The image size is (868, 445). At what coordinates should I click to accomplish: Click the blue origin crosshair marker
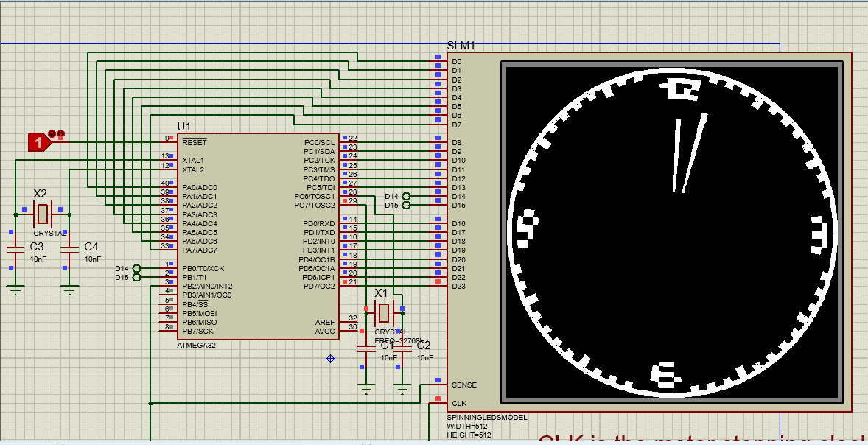coord(331,359)
